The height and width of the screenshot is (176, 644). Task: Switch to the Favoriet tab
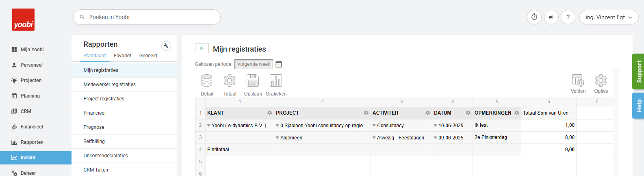[122, 56]
